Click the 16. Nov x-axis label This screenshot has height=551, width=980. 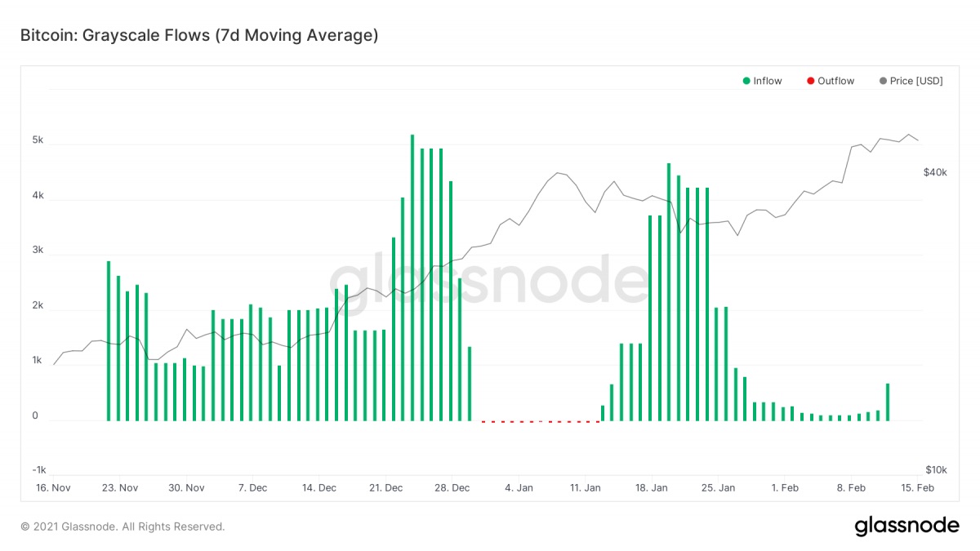coord(53,487)
